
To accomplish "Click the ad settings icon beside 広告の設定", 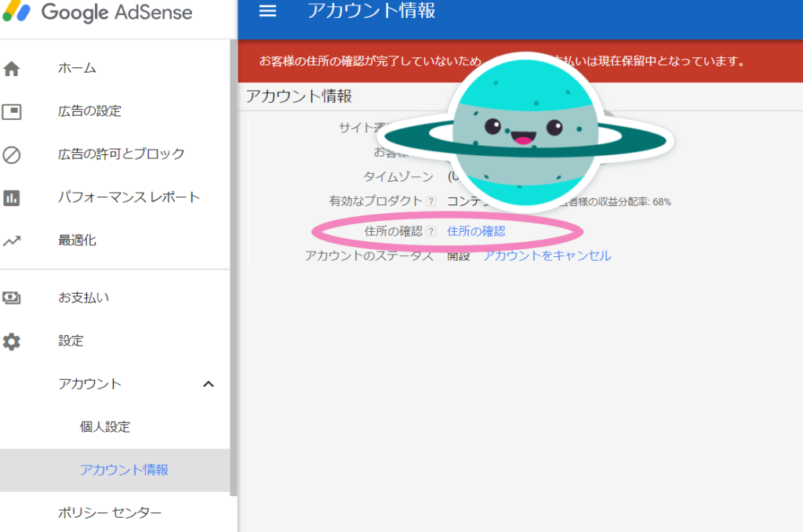I will pos(11,111).
